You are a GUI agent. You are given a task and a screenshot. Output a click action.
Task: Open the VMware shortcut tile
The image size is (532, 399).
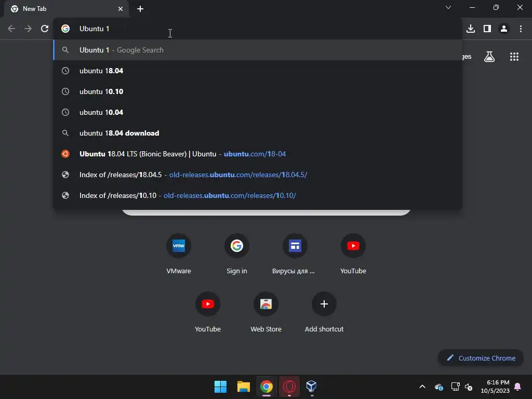[x=179, y=254]
